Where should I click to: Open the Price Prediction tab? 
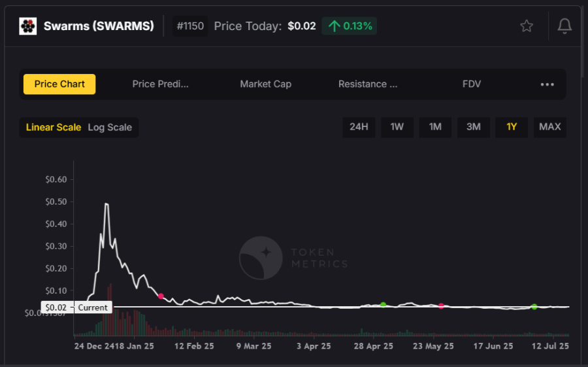click(x=160, y=84)
